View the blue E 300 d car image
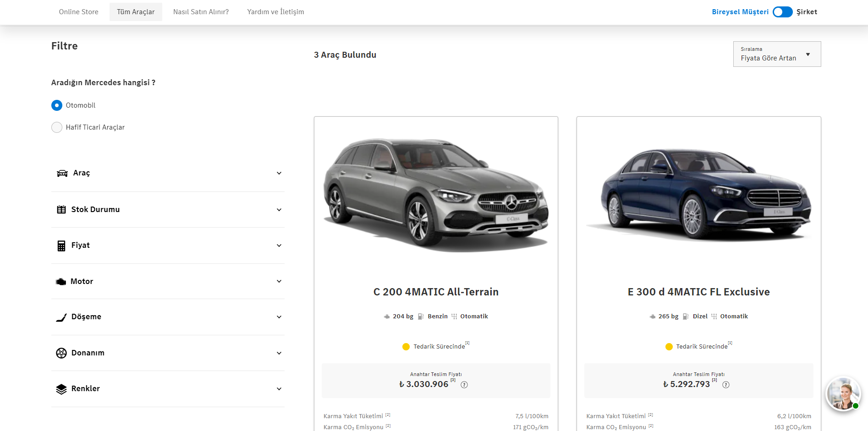 [x=699, y=195]
